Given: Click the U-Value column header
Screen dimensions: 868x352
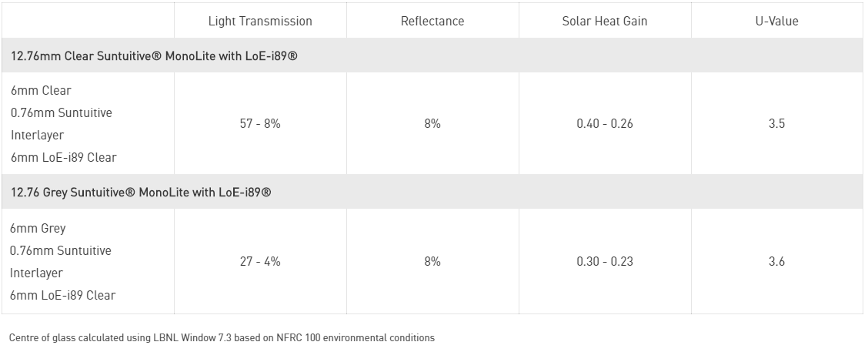Looking at the screenshot, I should [x=776, y=21].
